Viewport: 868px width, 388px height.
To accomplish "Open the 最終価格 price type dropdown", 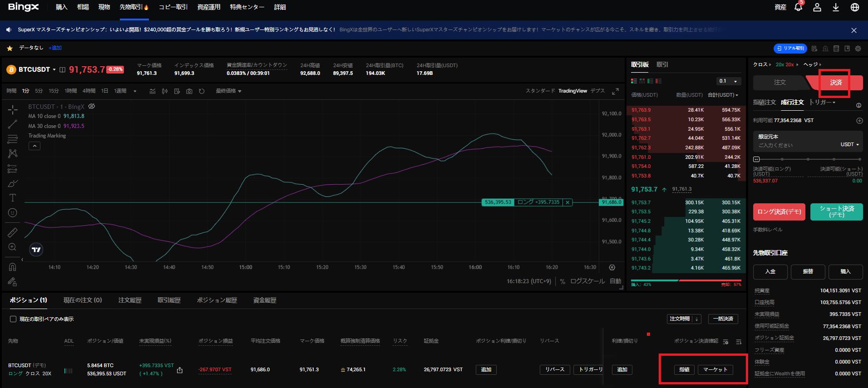I will [228, 91].
